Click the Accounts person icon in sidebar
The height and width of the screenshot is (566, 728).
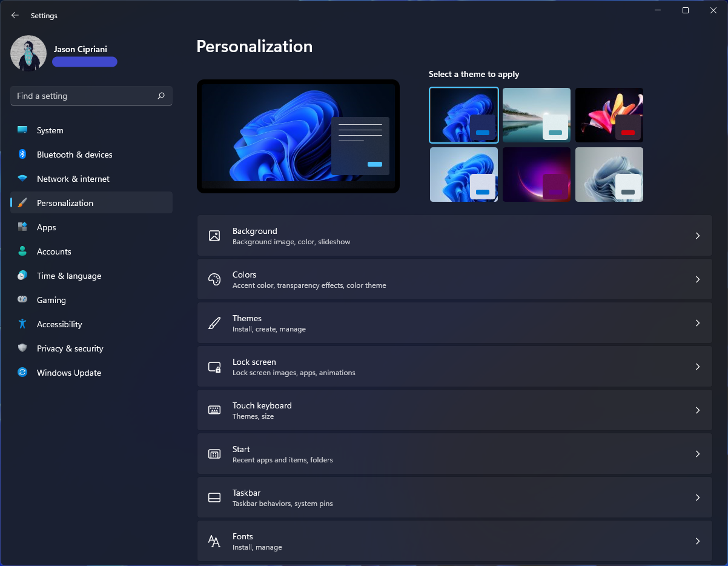(x=22, y=251)
